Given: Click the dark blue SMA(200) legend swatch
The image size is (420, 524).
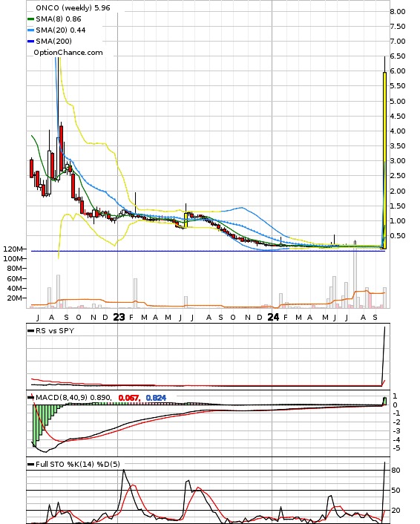Looking at the screenshot, I should pyautogui.click(x=30, y=42).
